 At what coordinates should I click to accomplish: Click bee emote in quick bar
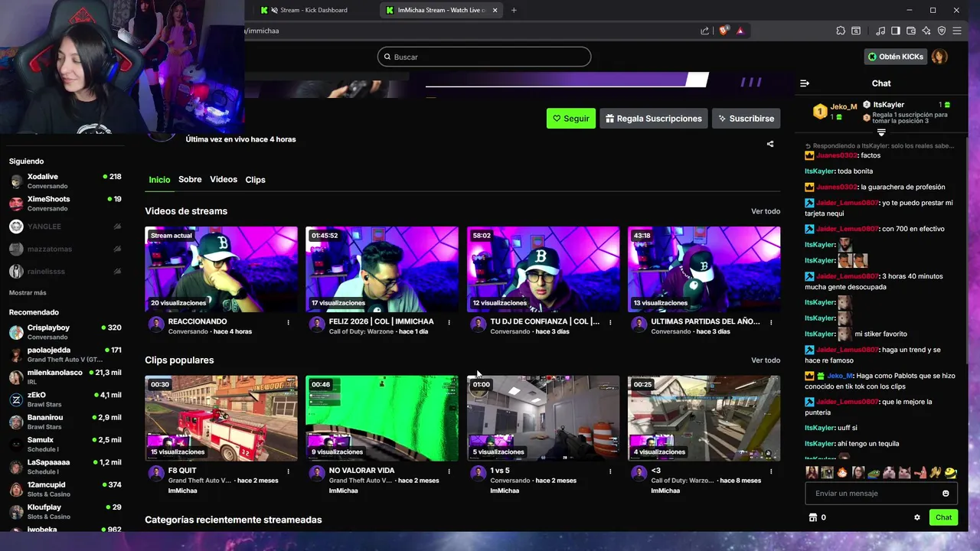pyautogui.click(x=950, y=473)
